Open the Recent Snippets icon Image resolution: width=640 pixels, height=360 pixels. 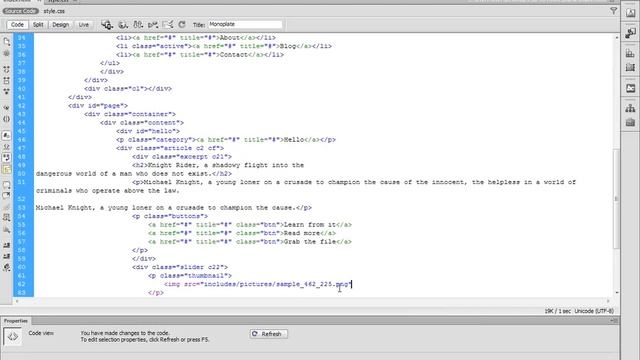[7, 218]
